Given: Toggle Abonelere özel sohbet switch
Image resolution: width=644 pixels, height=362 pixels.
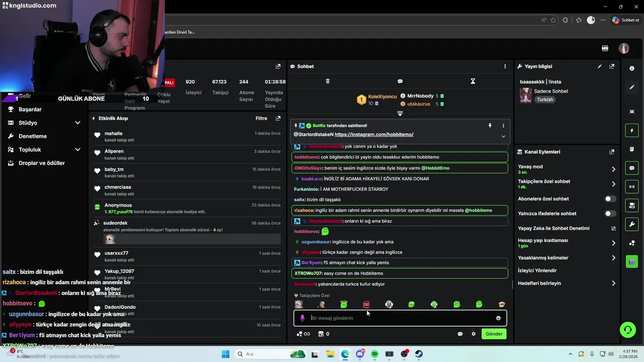Looking at the screenshot, I should [x=610, y=199].
